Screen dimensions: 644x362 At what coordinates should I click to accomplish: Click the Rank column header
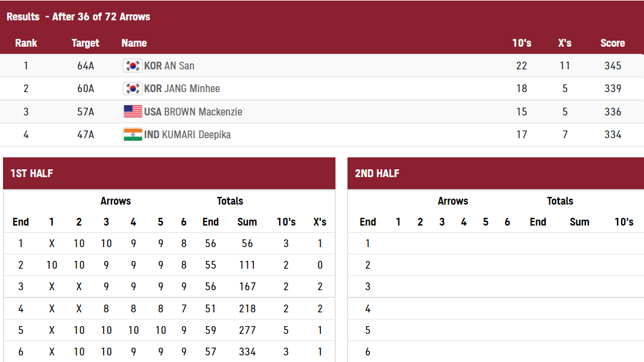click(26, 43)
